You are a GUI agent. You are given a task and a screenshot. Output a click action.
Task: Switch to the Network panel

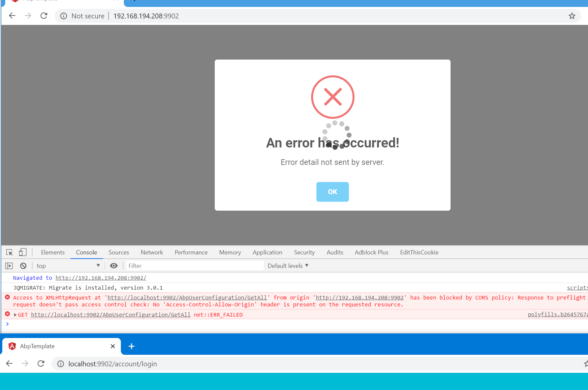[152, 252]
